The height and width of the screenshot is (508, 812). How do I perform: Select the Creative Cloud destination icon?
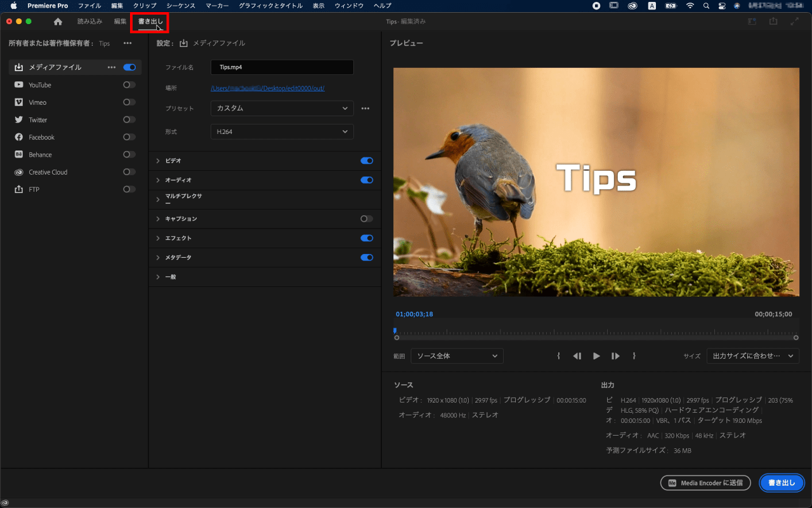coord(18,172)
